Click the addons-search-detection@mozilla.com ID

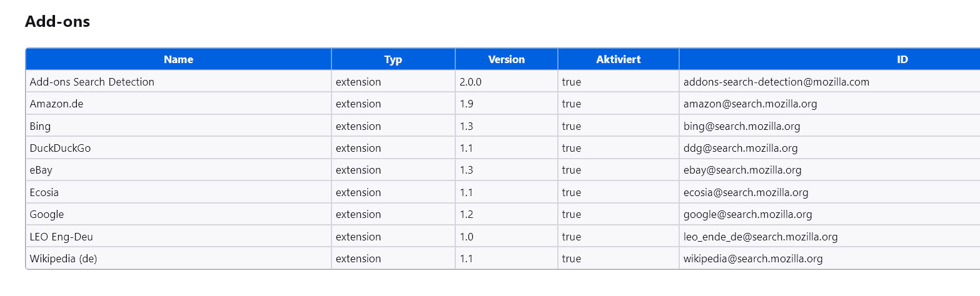[776, 82]
